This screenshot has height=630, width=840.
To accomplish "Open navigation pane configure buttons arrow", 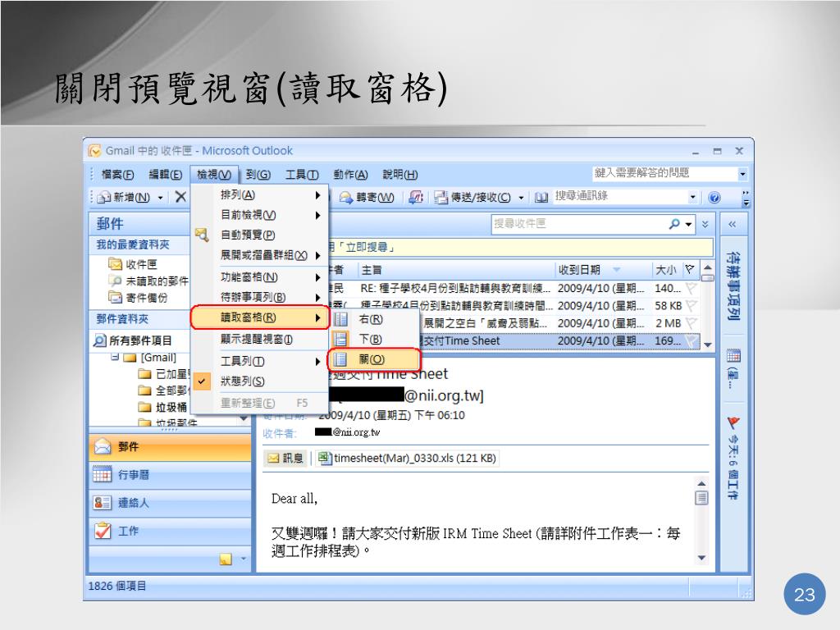I will tap(243, 559).
